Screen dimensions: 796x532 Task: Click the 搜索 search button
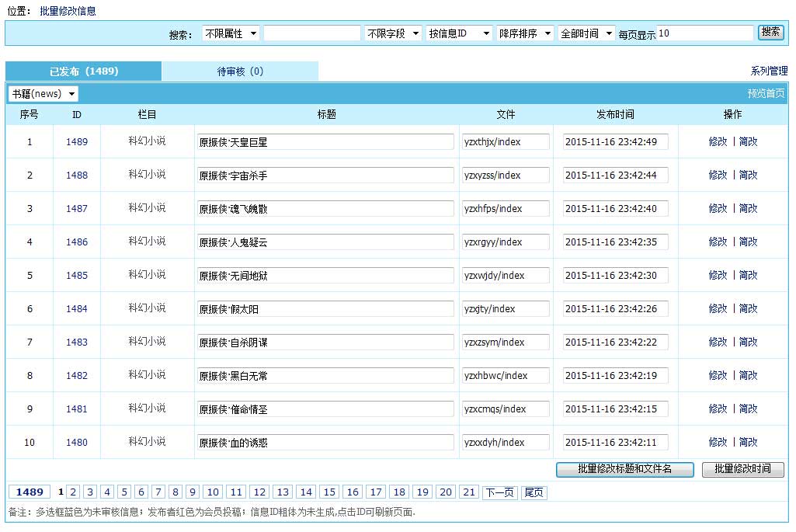(770, 33)
